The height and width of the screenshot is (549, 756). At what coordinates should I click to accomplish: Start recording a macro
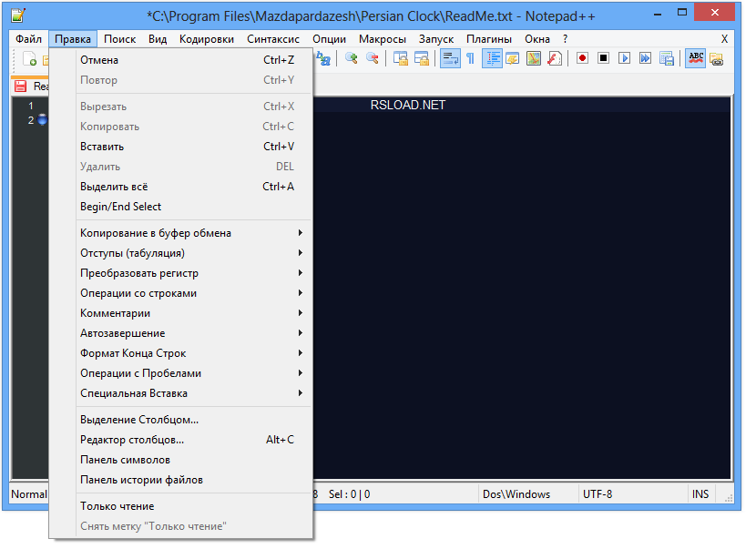(x=582, y=57)
